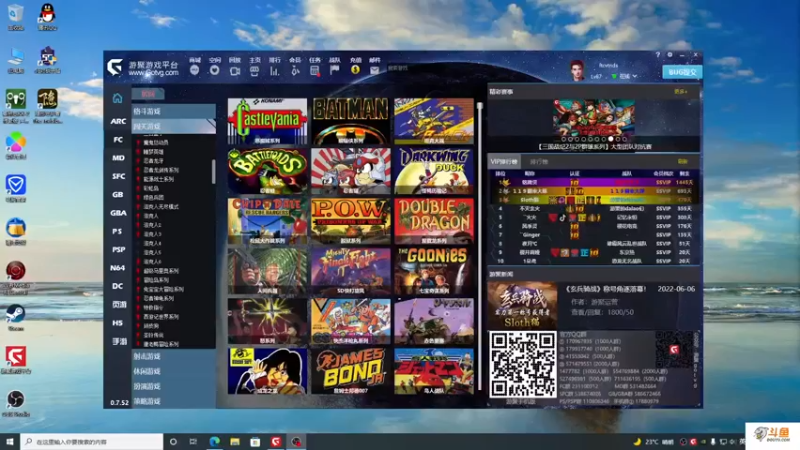The width and height of the screenshot is (800, 450).
Task: Click the red game platform taskbar icon
Action: point(276,441)
